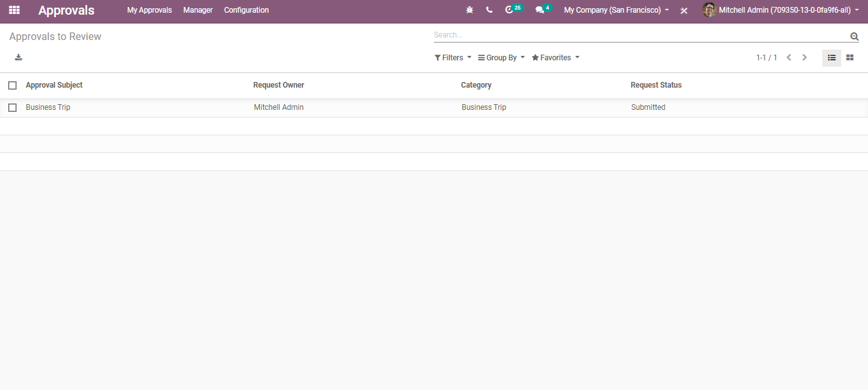Click Business Trip category cell
The height and width of the screenshot is (390, 868).
coord(484,107)
